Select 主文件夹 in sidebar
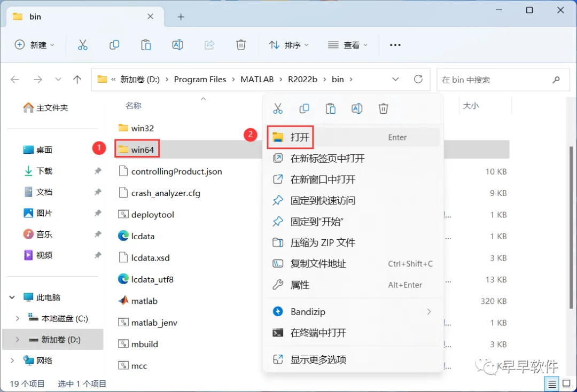 click(46, 108)
